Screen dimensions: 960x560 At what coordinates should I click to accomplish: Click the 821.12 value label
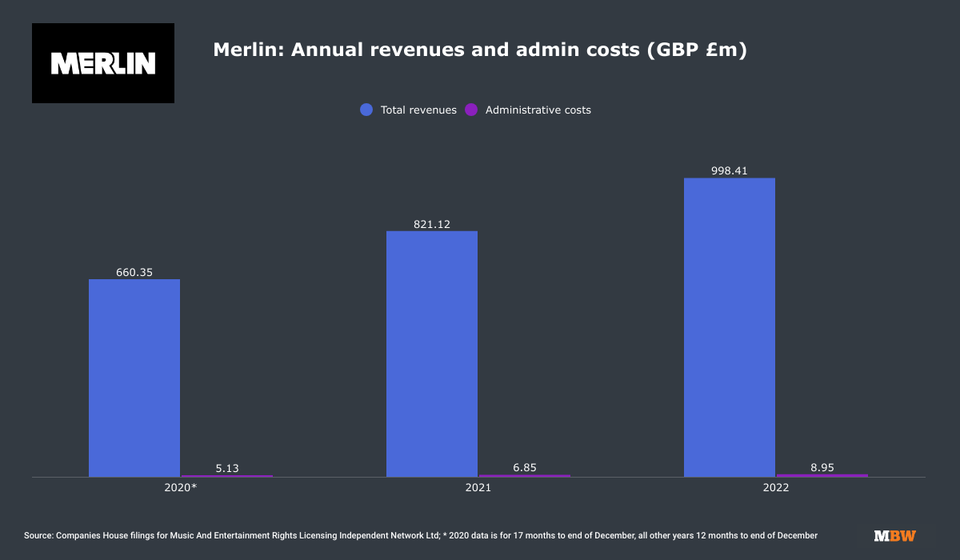432,224
